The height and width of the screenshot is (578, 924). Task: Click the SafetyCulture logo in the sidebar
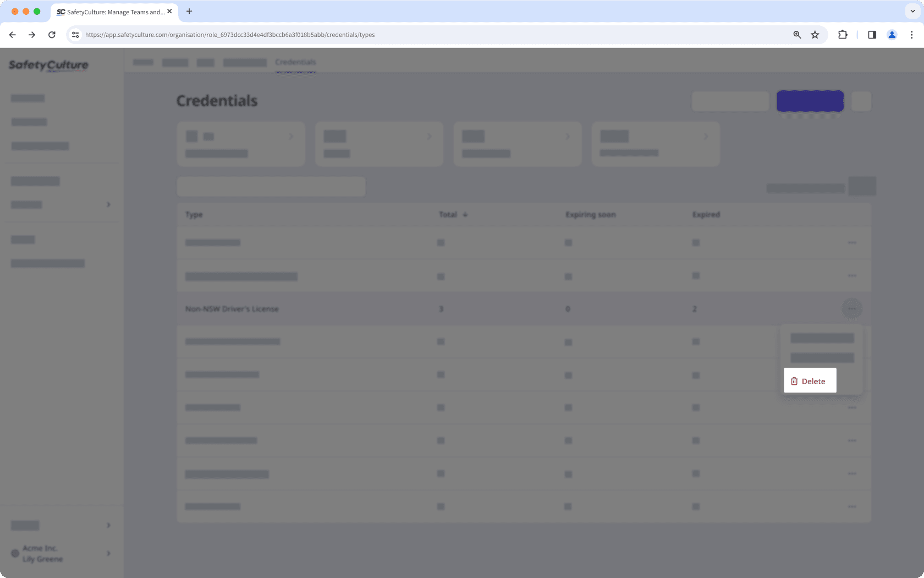pyautogui.click(x=48, y=65)
